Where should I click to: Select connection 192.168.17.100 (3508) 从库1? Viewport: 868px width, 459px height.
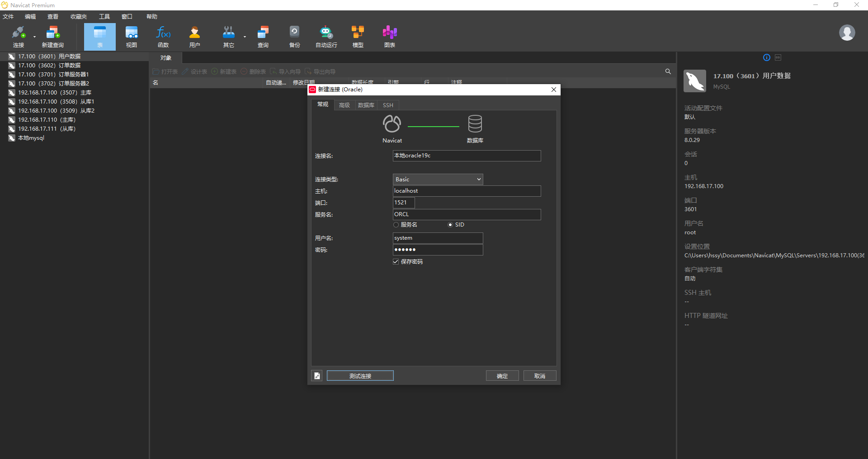(74, 102)
